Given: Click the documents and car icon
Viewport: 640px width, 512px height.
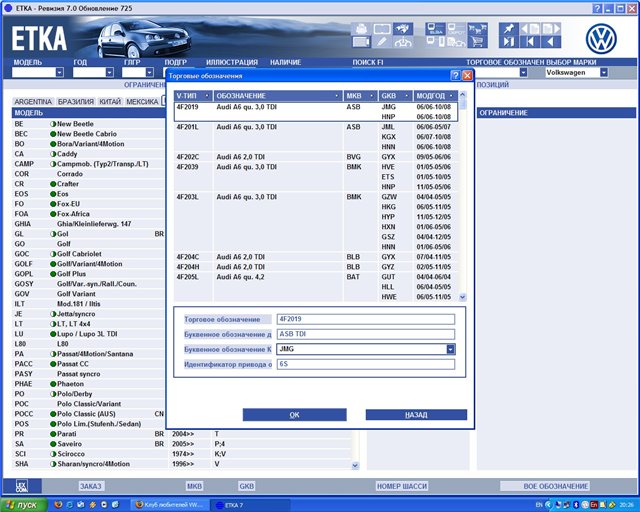Looking at the screenshot, I should pyautogui.click(x=456, y=42).
